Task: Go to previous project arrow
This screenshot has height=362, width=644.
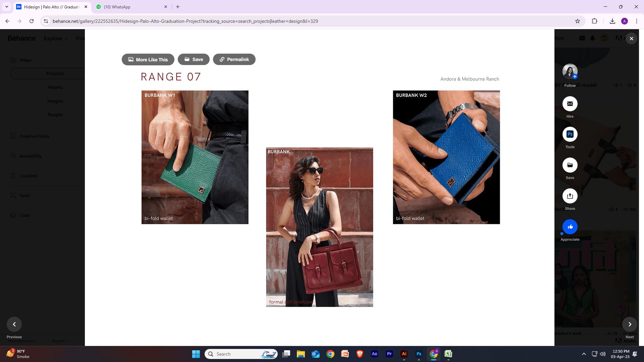Action: pyautogui.click(x=14, y=324)
